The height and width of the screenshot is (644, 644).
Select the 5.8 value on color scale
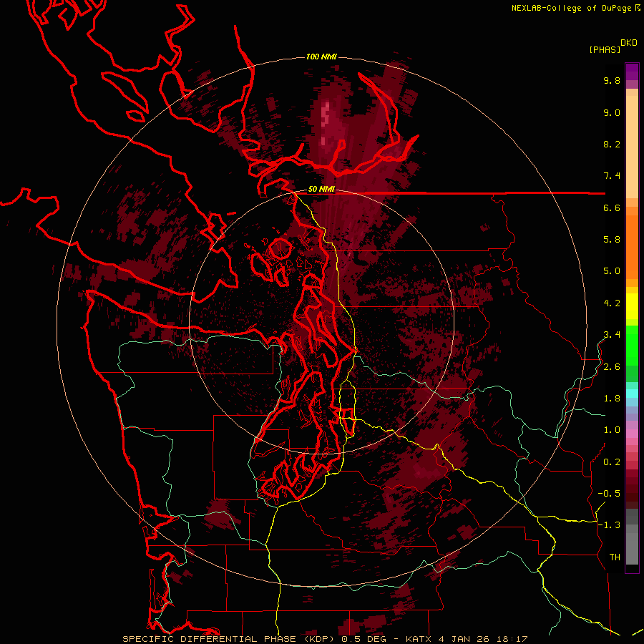click(612, 239)
